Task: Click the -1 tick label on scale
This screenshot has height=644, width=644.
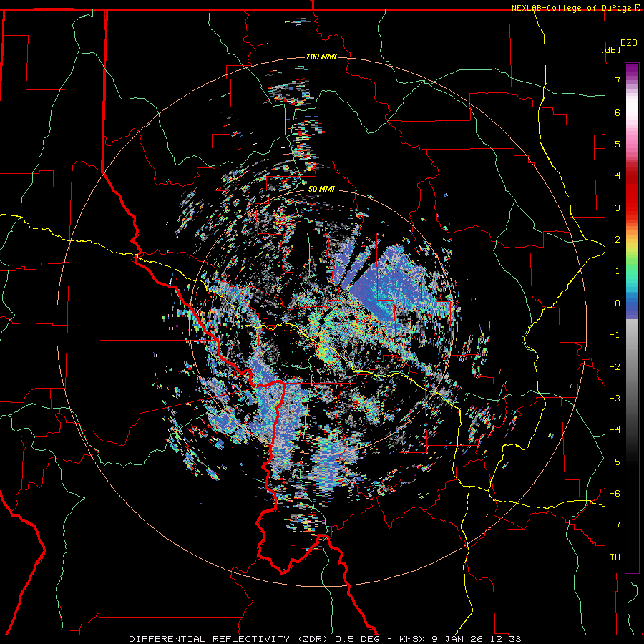Action: click(615, 335)
